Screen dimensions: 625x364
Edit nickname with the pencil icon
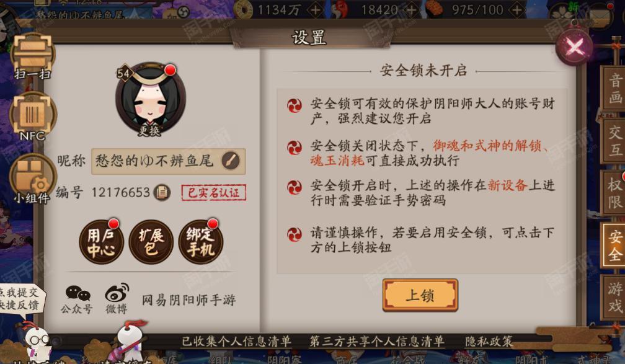click(x=231, y=161)
